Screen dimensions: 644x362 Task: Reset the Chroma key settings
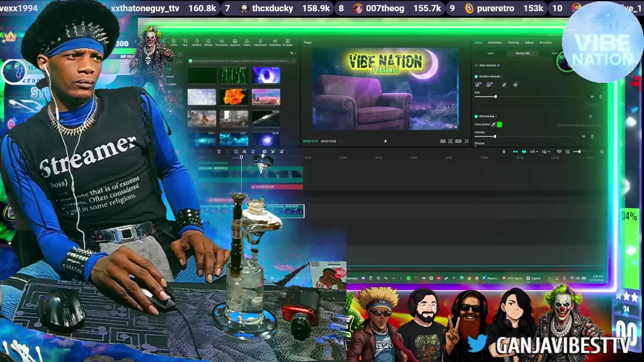[x=591, y=116]
